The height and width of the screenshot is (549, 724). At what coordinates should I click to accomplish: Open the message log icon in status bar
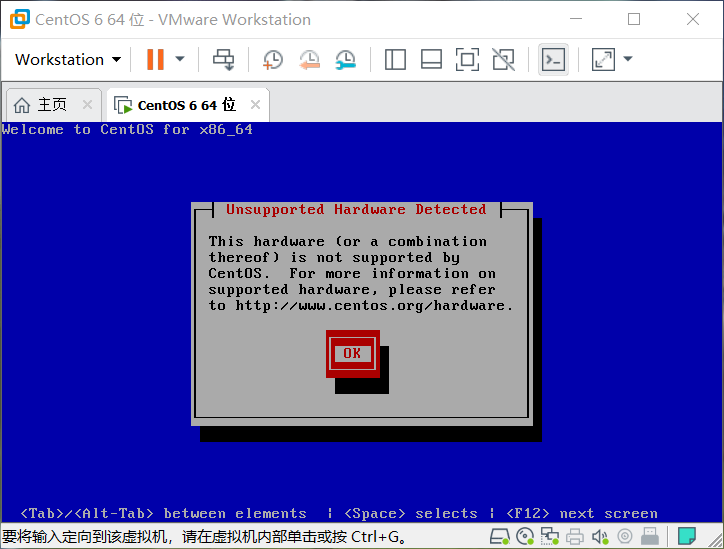[687, 536]
